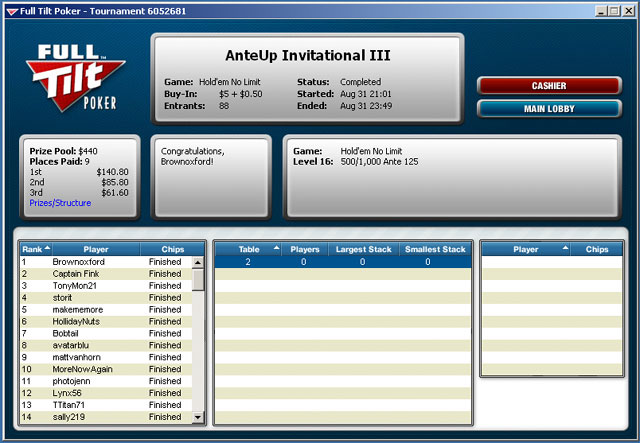Click the 3rd place prize $61.60

click(115, 192)
